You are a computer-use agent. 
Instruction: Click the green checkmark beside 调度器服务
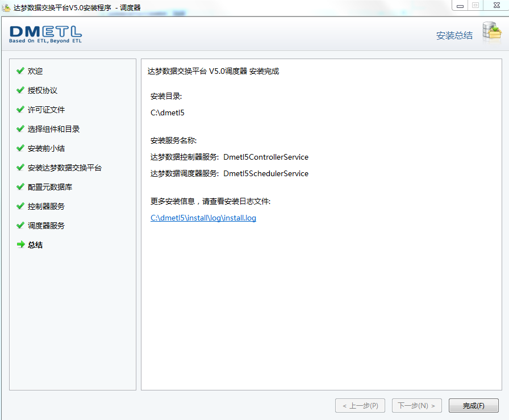[20, 225]
